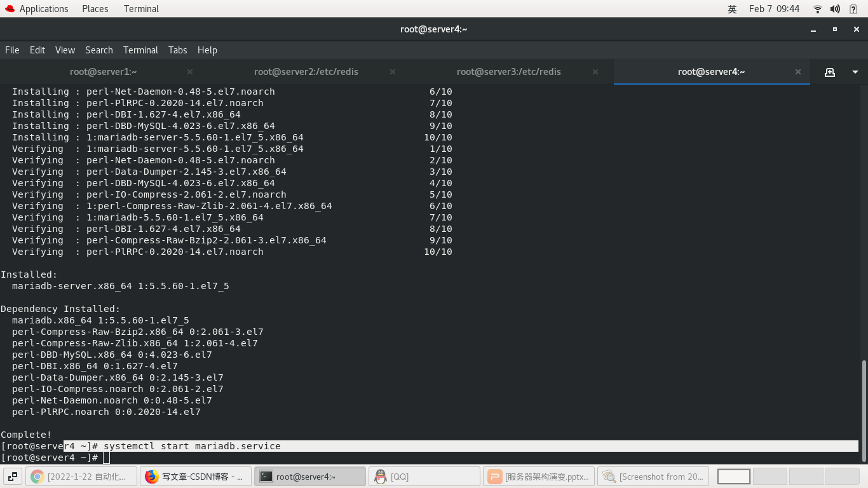The image size is (868, 488).
Task: Click the help question-mark icon in top panel
Action: point(853,9)
